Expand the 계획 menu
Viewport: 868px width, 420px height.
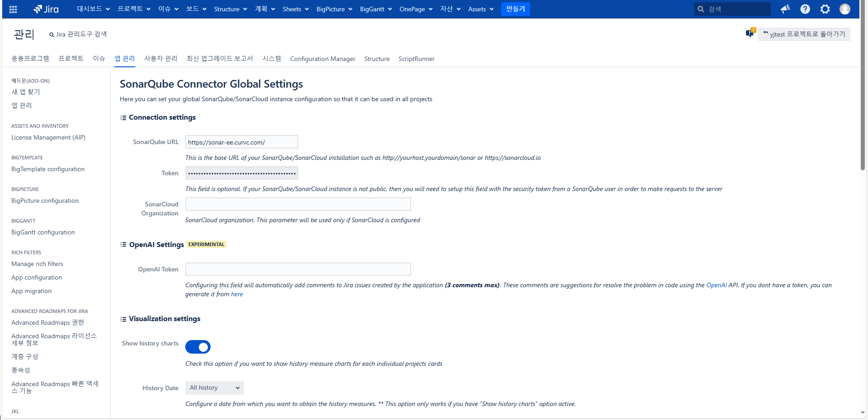tap(265, 9)
